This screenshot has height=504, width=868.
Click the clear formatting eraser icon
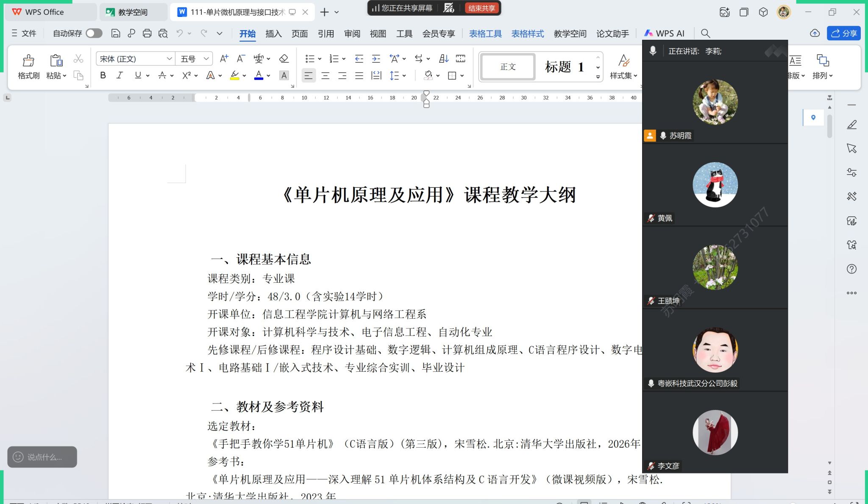pos(284,58)
